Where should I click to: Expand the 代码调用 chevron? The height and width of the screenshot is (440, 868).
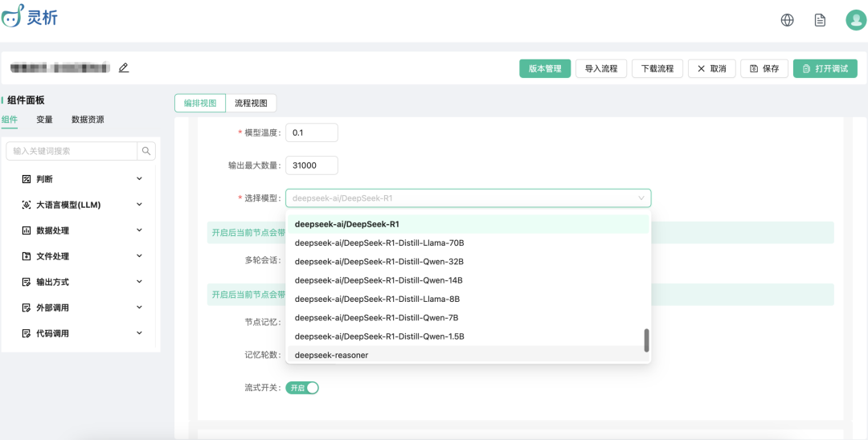coord(140,332)
